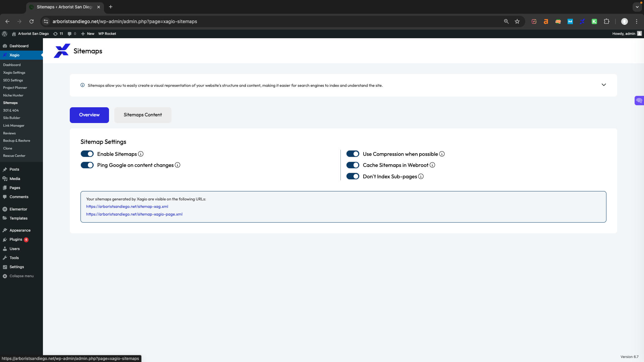Open the purple chat widget on right edge

click(x=639, y=101)
